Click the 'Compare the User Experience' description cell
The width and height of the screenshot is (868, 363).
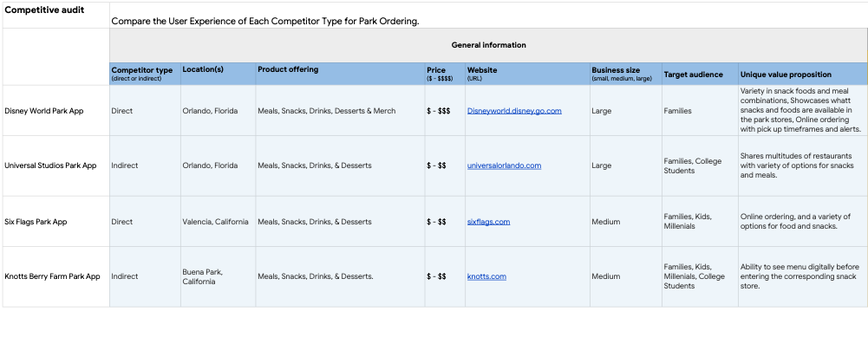point(488,15)
